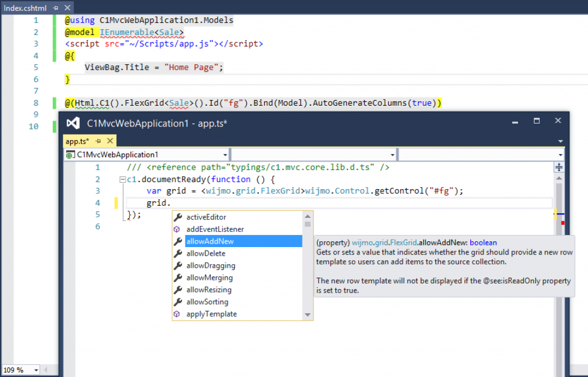Image resolution: width=588 pixels, height=377 pixels.
Task: Click wrench icon beside allowDelete
Action: [178, 253]
